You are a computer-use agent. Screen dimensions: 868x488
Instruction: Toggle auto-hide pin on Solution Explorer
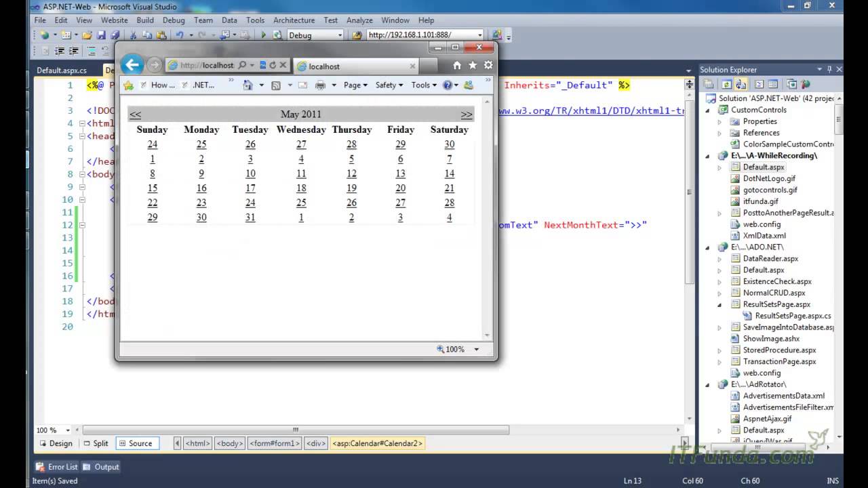tap(829, 69)
